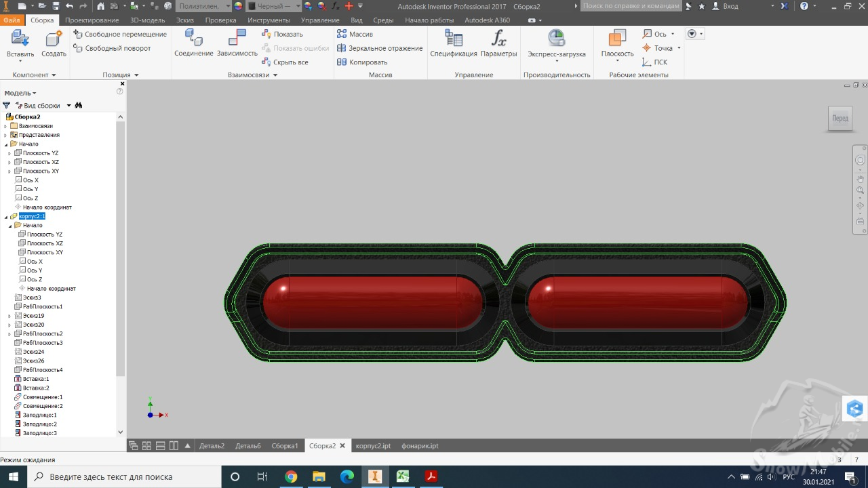Switch to the Деталь2 document tab
The width and height of the screenshot is (868, 488).
212,446
